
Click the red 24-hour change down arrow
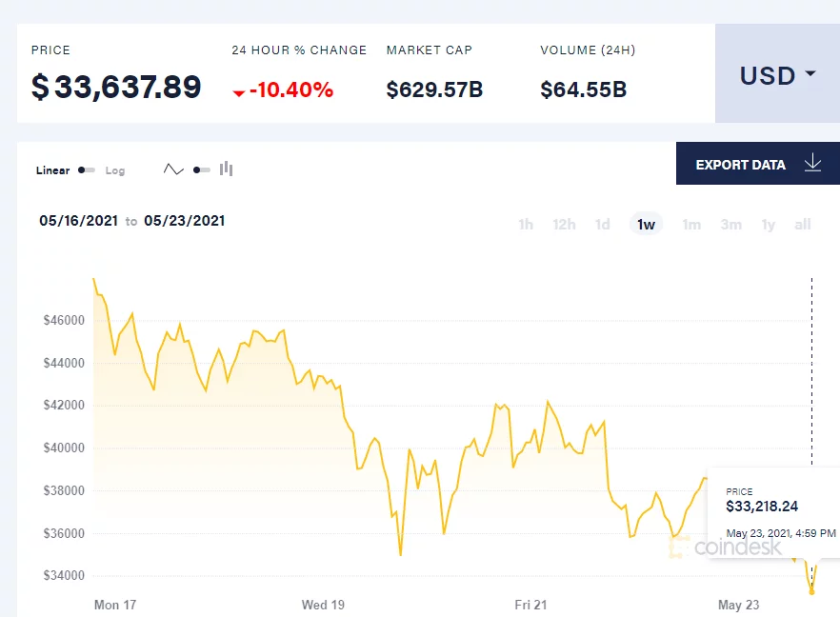coord(239,92)
